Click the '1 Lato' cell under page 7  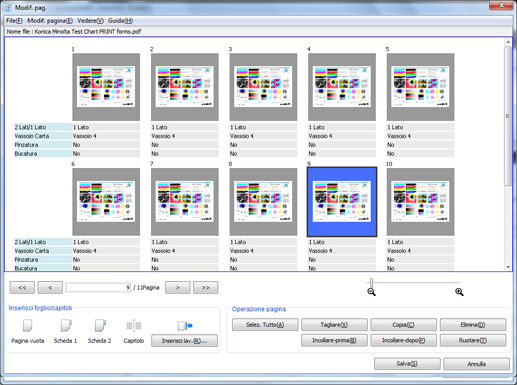click(185, 242)
